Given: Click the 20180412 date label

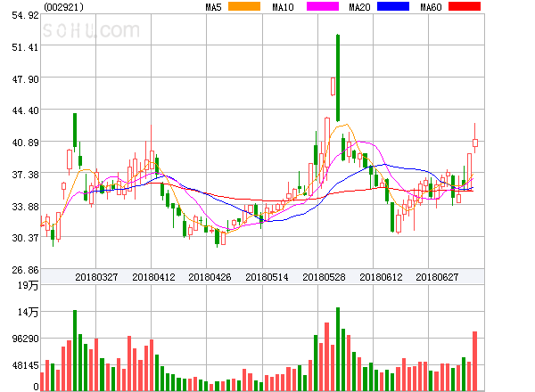Looking at the screenshot, I should [x=153, y=277].
